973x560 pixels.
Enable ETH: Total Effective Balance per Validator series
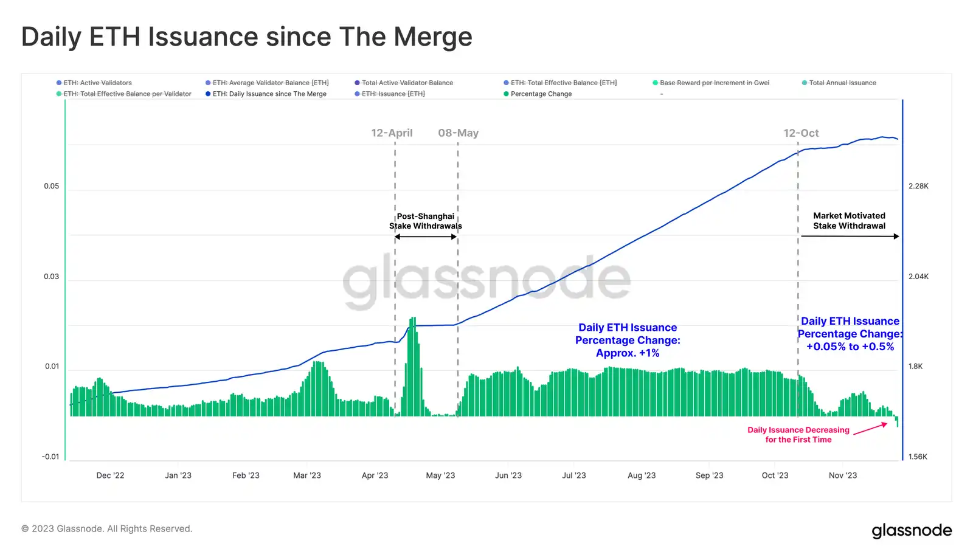point(127,94)
